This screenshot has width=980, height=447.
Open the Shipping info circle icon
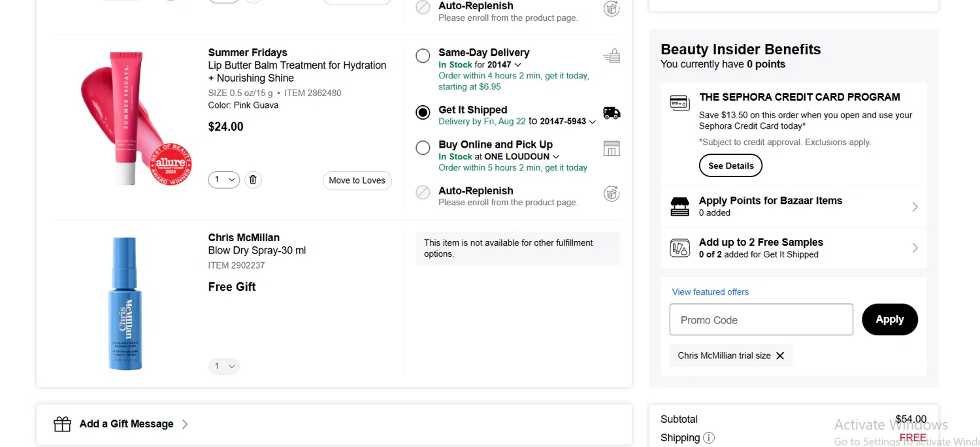[x=709, y=438]
